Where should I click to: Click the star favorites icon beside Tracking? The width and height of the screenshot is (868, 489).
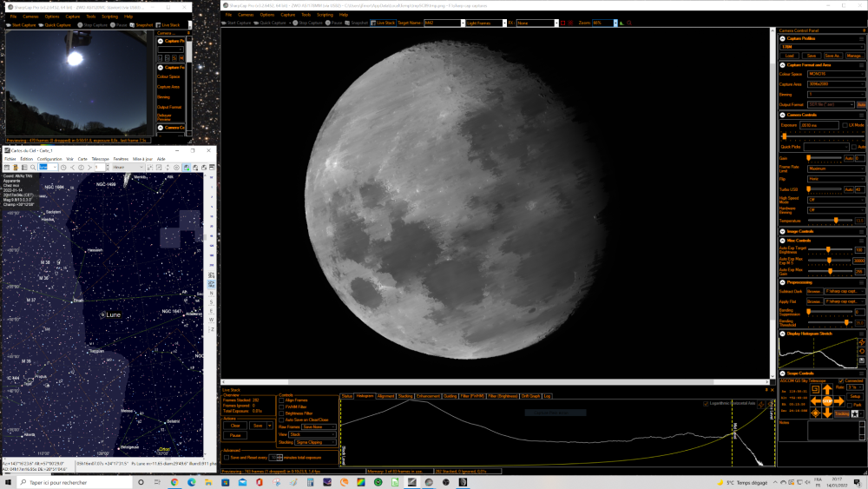(x=855, y=413)
